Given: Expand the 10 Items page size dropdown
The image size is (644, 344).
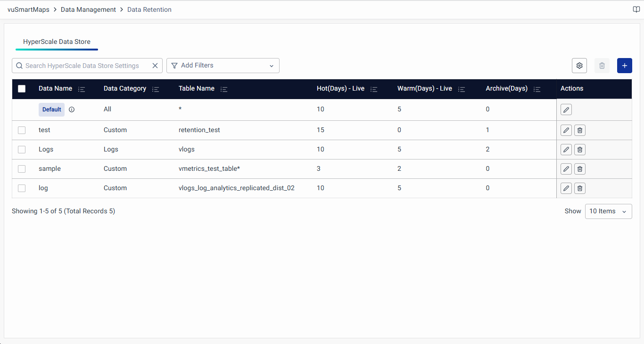Looking at the screenshot, I should [x=608, y=211].
